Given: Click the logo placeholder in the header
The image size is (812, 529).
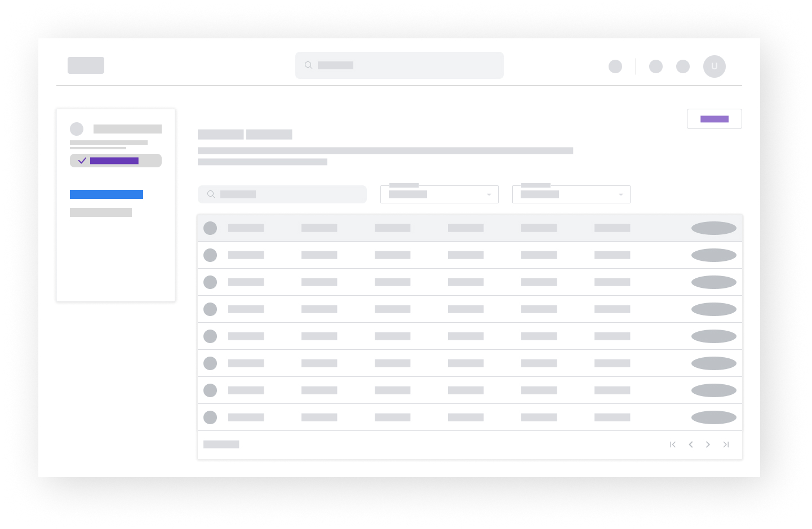Looking at the screenshot, I should click(x=86, y=65).
